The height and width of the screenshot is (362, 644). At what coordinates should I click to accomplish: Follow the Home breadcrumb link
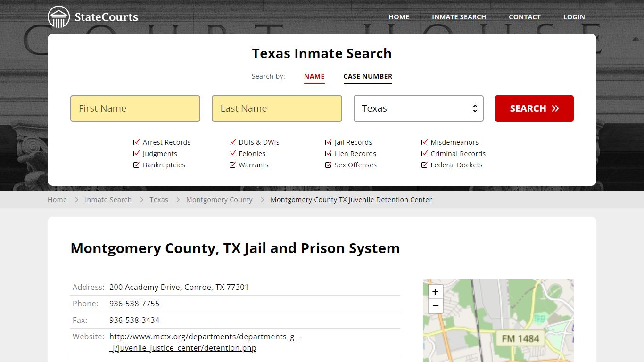click(x=57, y=200)
